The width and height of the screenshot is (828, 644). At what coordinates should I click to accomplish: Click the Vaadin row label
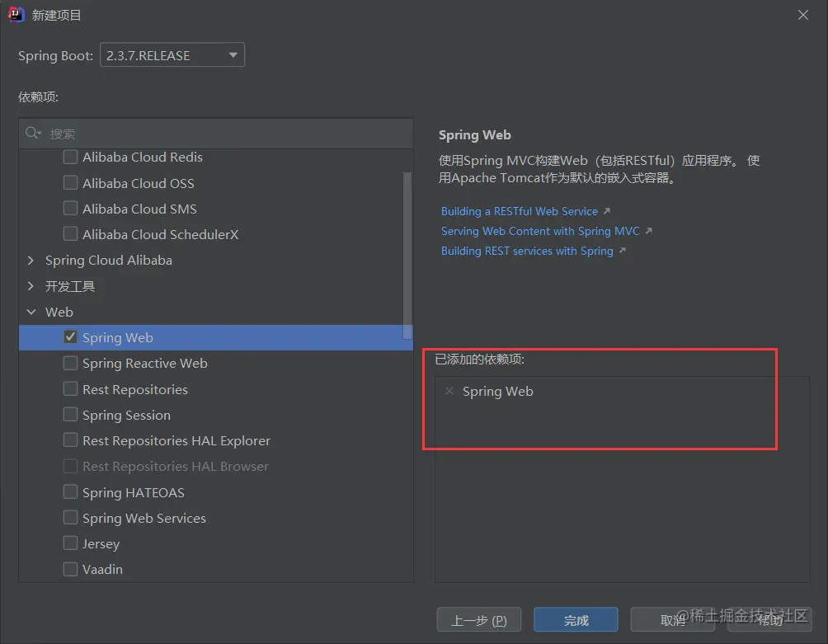click(102, 569)
